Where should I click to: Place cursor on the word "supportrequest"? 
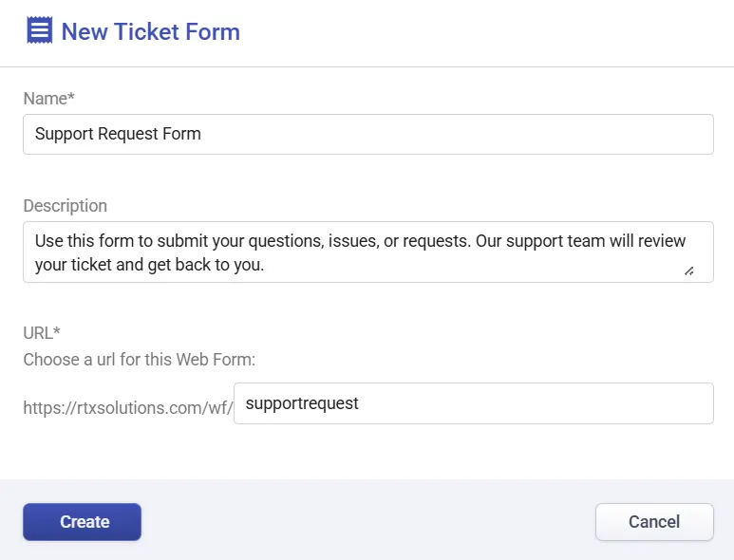click(301, 403)
